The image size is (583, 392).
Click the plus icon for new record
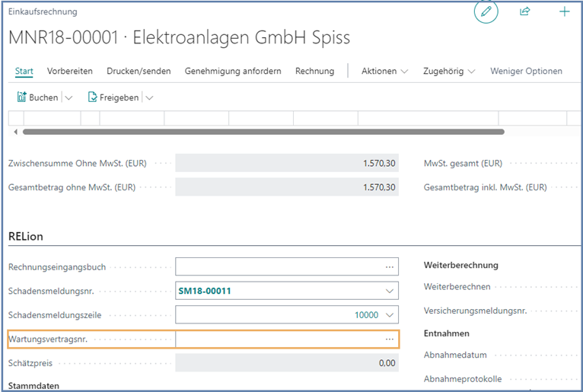pyautogui.click(x=565, y=11)
